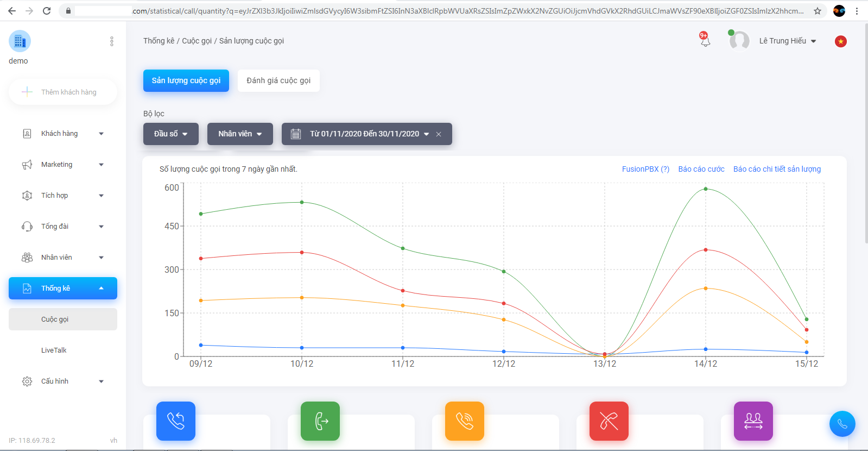Expand the Cấu hình menu arrow
The height and width of the screenshot is (451, 868).
[101, 381]
